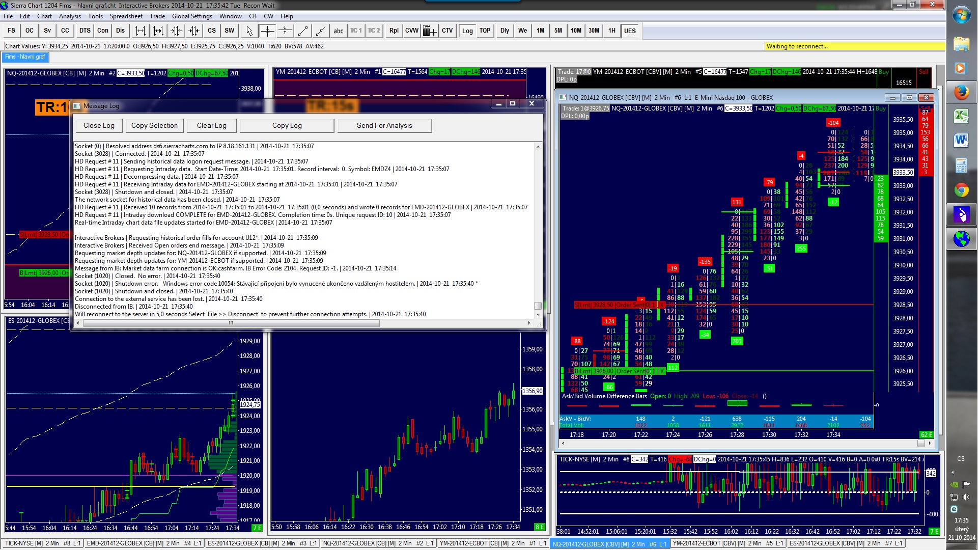Open the trade window grid icon
The height and width of the screenshot is (550, 980).
429,31
